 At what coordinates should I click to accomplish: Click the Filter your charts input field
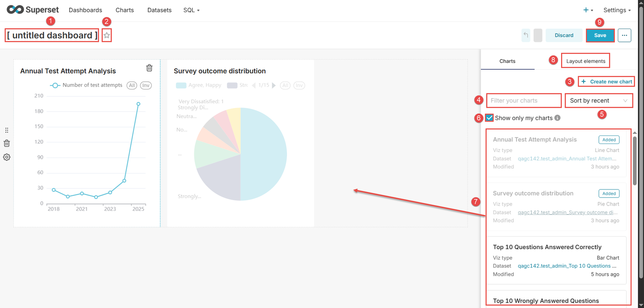(x=523, y=101)
